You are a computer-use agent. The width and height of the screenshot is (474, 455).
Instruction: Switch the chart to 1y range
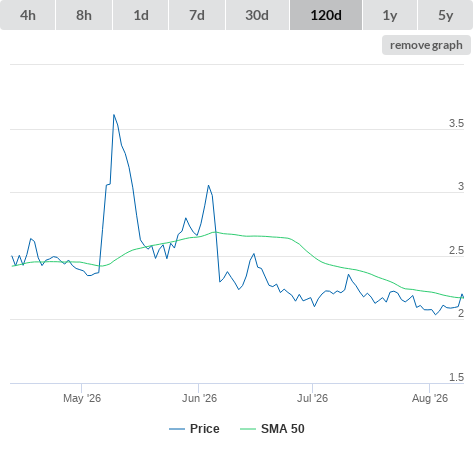pos(390,15)
